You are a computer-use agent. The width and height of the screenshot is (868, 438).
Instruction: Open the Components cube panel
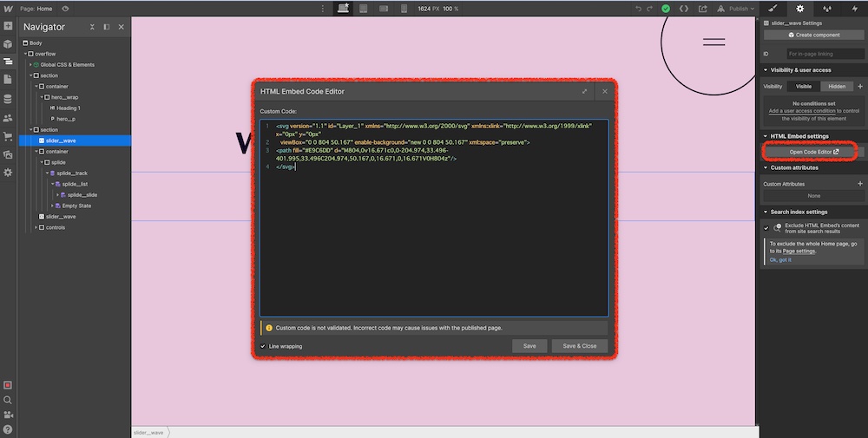click(8, 43)
